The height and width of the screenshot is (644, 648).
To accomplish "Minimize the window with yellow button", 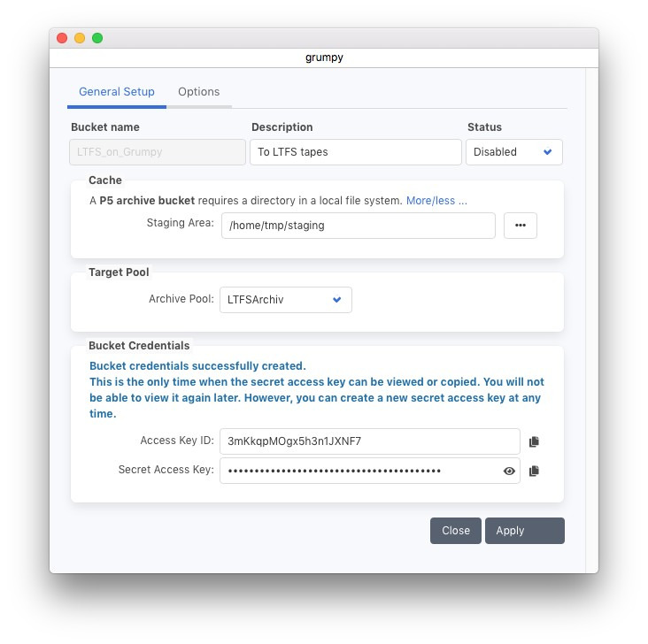I will pos(80,38).
